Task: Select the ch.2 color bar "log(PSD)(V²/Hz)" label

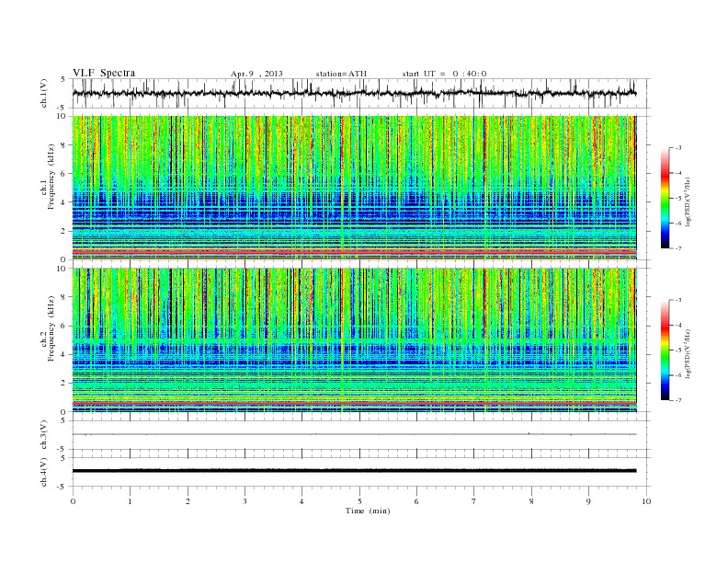Action: (689, 353)
